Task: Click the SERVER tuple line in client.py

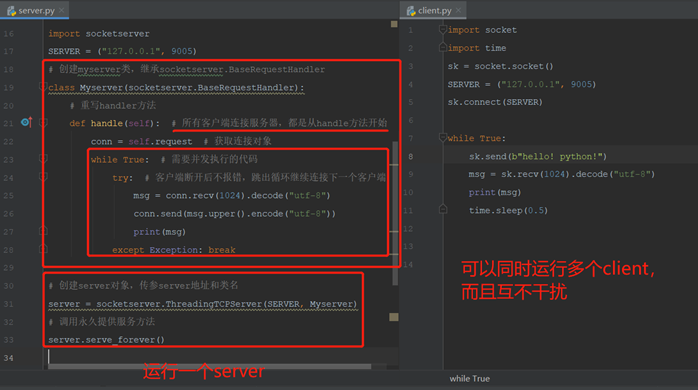Action: pyautogui.click(x=522, y=85)
